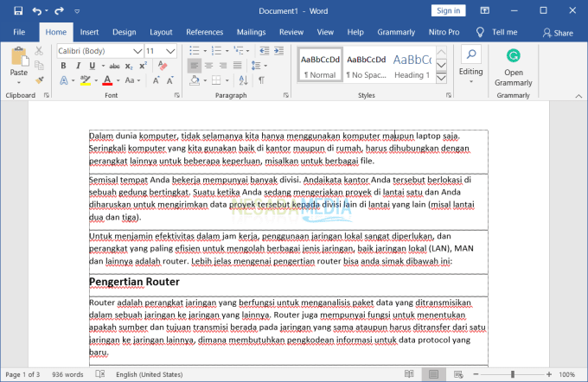This screenshot has width=588, height=382.
Task: Clear all formatting with eraser icon
Action: pos(163,65)
